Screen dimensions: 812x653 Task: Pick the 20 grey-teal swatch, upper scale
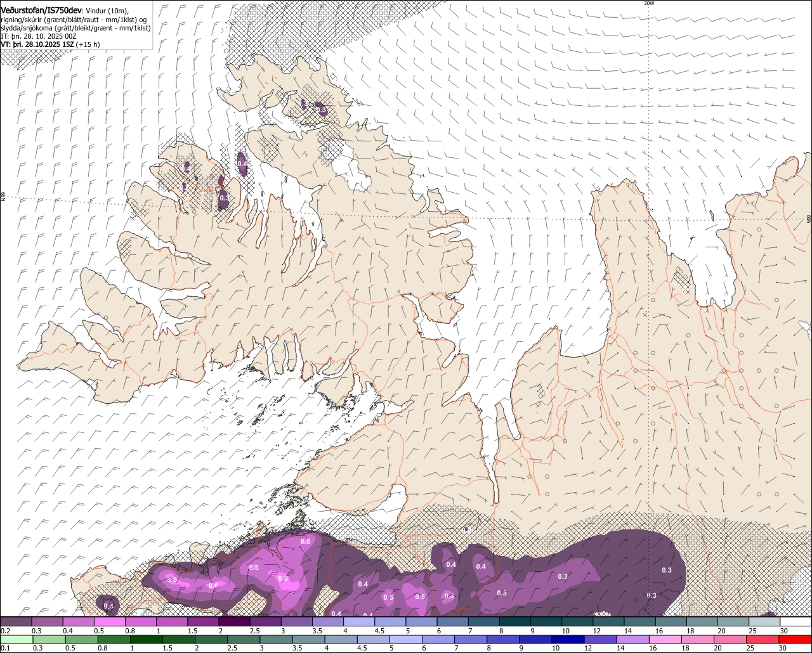pyautogui.click(x=733, y=621)
